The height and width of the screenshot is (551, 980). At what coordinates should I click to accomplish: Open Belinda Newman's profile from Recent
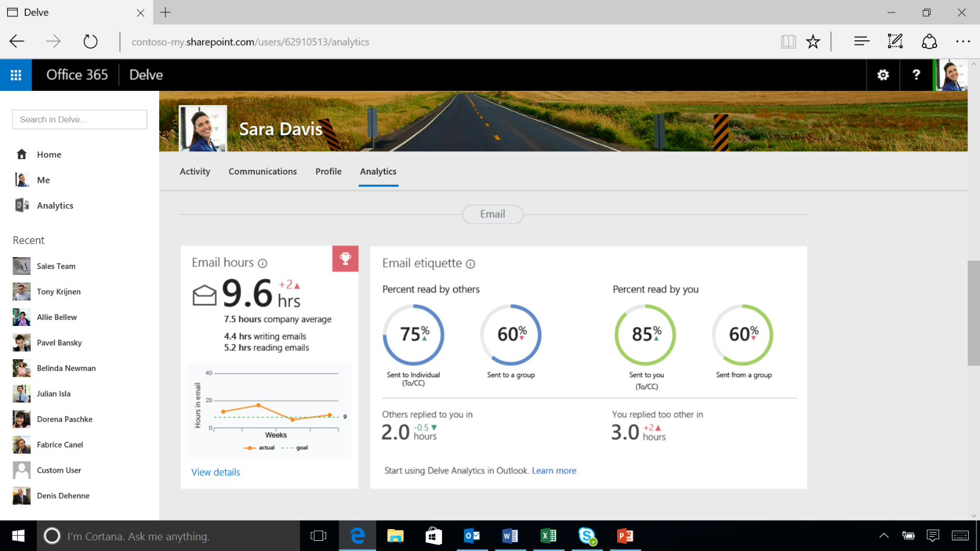click(66, 368)
